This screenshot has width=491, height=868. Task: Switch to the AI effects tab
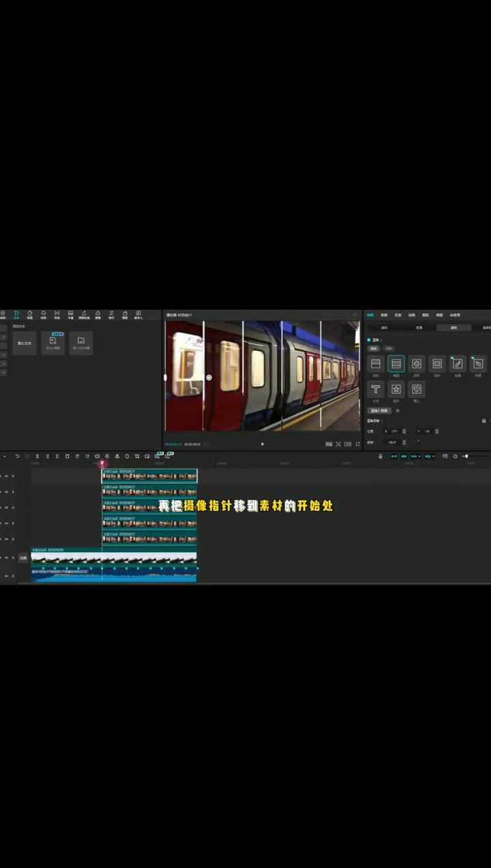click(x=455, y=315)
